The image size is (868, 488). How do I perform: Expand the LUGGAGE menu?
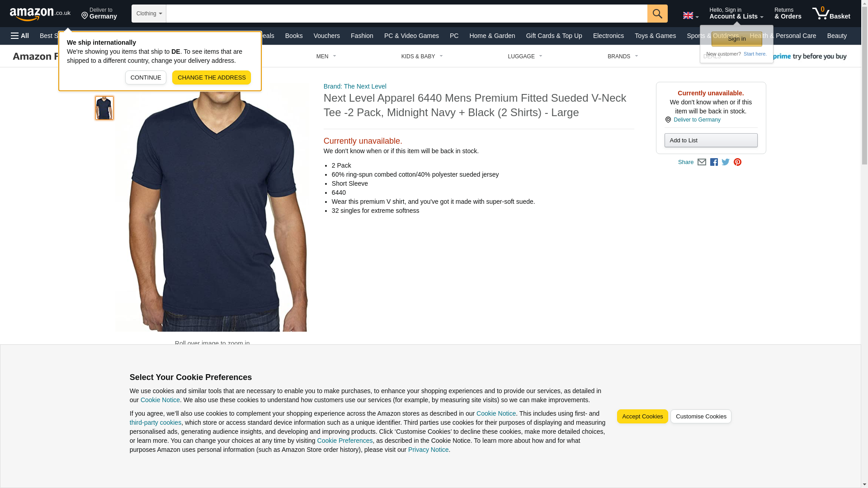[x=525, y=56]
